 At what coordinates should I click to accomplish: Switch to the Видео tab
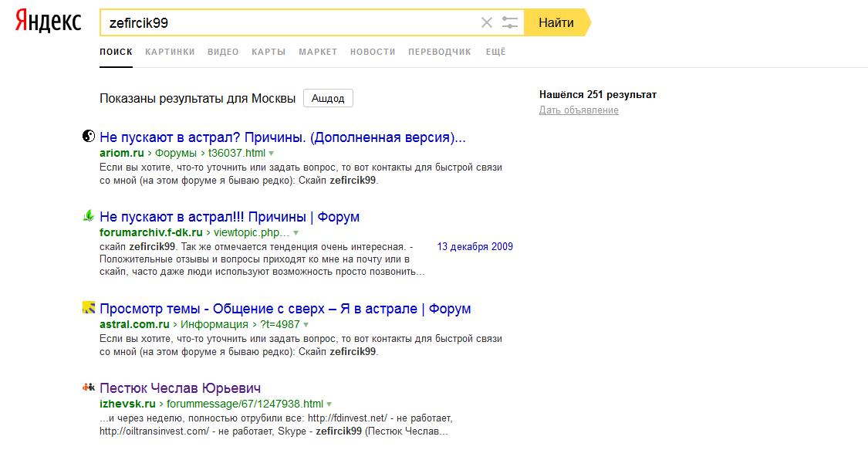point(223,52)
